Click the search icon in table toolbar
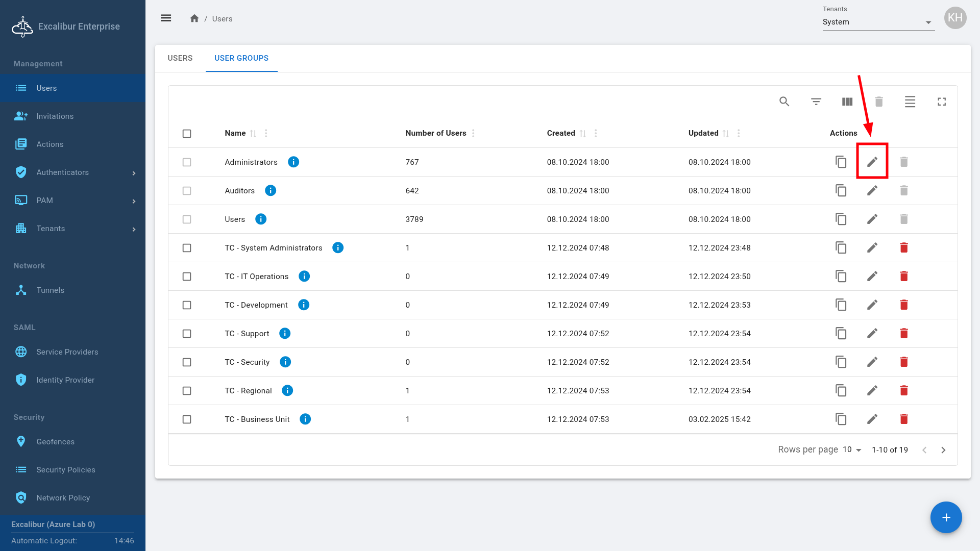 pos(784,102)
